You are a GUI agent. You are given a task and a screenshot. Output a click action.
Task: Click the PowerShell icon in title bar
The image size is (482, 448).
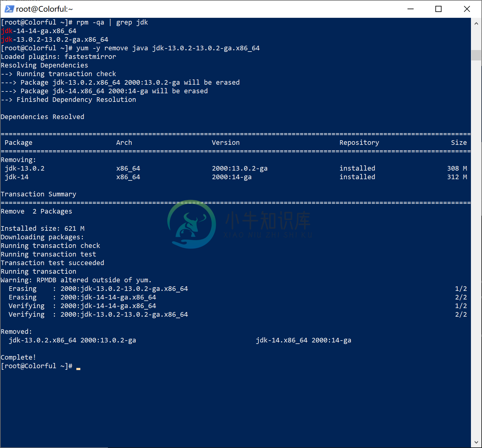(9, 9)
